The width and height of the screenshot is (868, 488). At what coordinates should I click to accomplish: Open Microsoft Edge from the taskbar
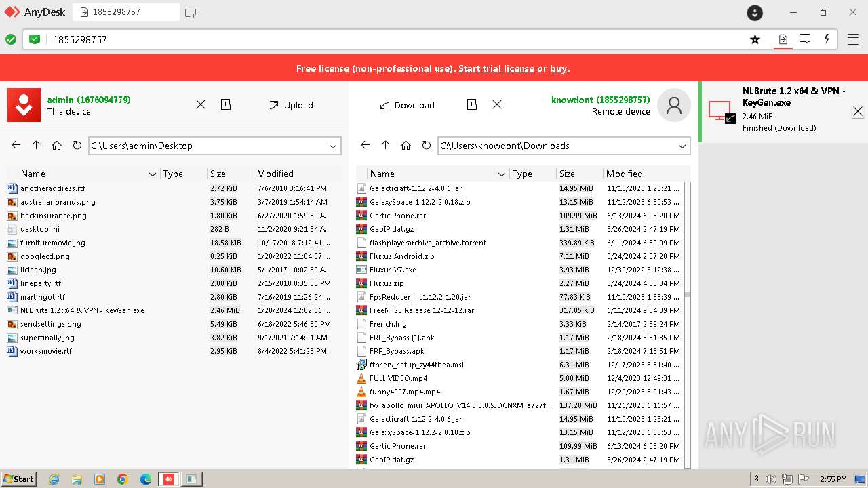pos(145,479)
